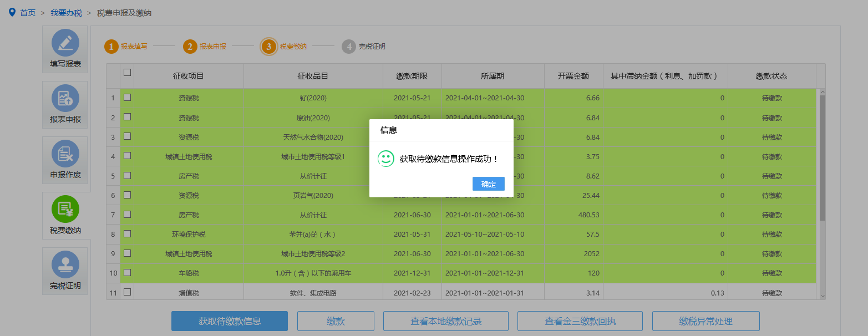
Task: Click the 0.13 late fee cell
Action: 666,293
